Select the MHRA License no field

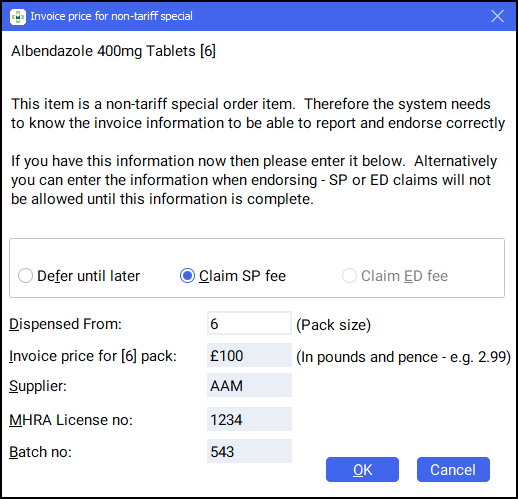(x=249, y=419)
